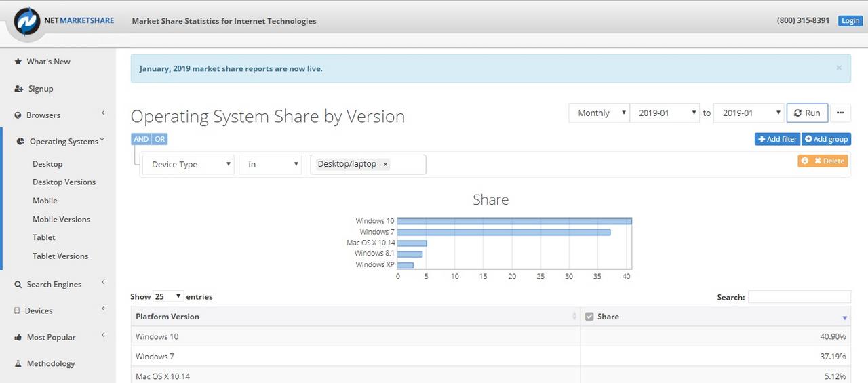The image size is (868, 383).
Task: Open the Tablet Versions submenu item
Action: coord(60,256)
